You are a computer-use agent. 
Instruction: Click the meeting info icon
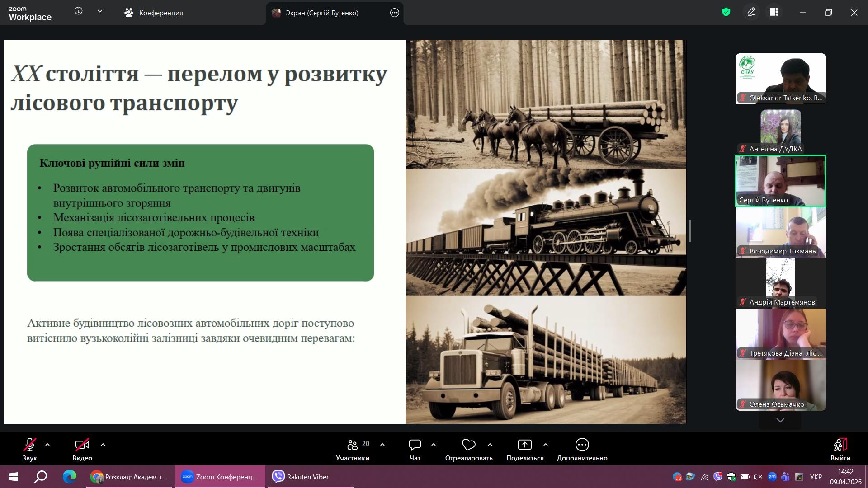79,11
